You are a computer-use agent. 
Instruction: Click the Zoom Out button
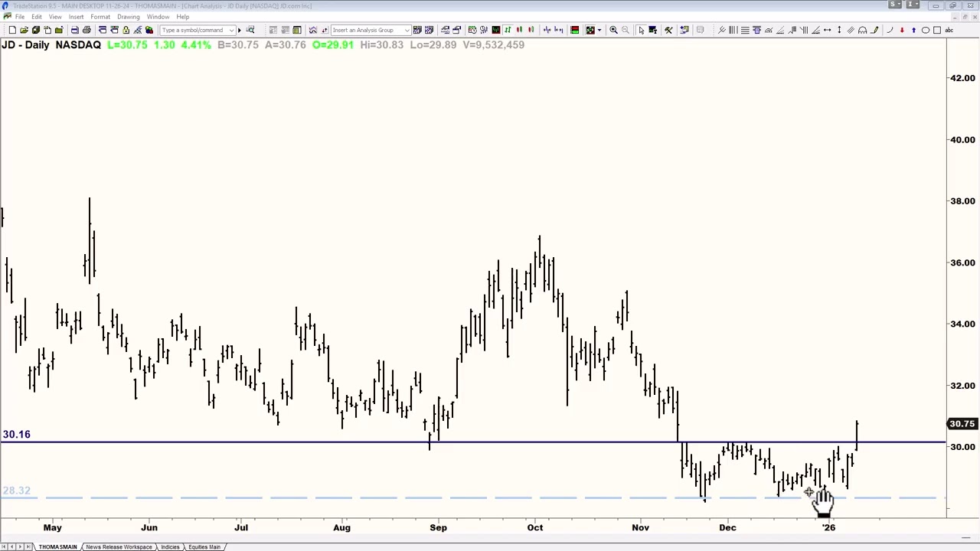(x=626, y=30)
